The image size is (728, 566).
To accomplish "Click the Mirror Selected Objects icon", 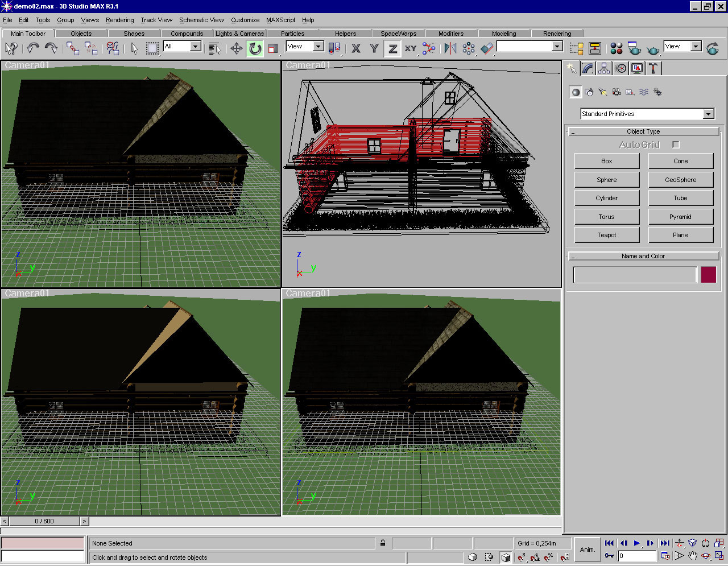I will [x=450, y=48].
